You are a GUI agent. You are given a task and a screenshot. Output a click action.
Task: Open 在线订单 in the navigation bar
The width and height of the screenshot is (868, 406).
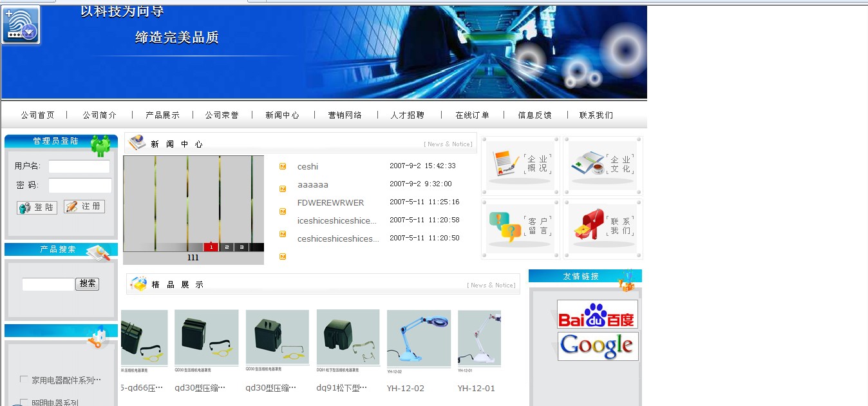click(x=472, y=115)
